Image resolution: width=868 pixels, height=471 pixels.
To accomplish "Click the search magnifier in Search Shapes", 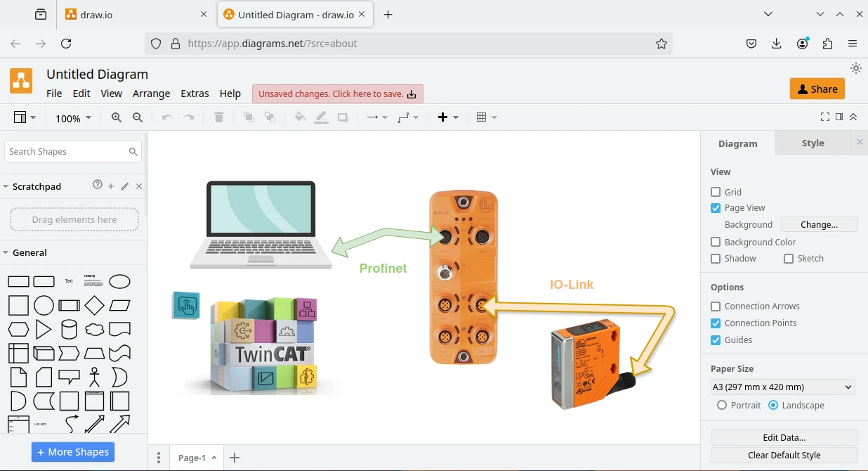I will pyautogui.click(x=133, y=151).
